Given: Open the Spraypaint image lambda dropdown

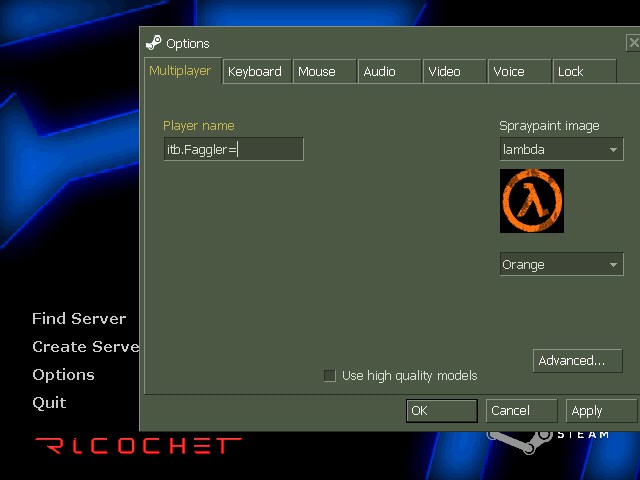Looking at the screenshot, I should click(562, 149).
